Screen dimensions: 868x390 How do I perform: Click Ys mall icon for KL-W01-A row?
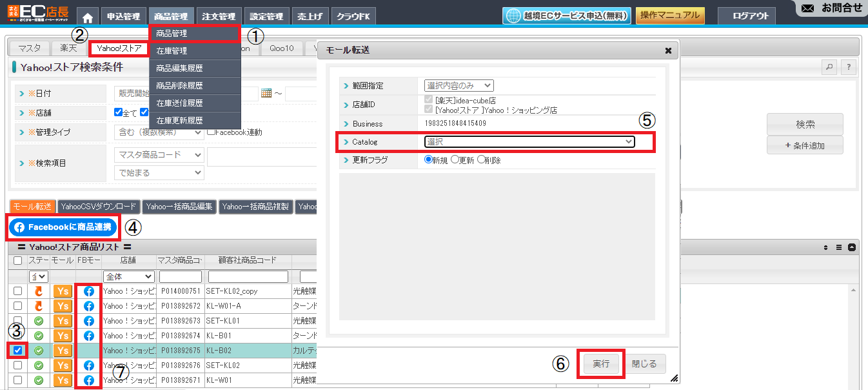[x=63, y=306]
